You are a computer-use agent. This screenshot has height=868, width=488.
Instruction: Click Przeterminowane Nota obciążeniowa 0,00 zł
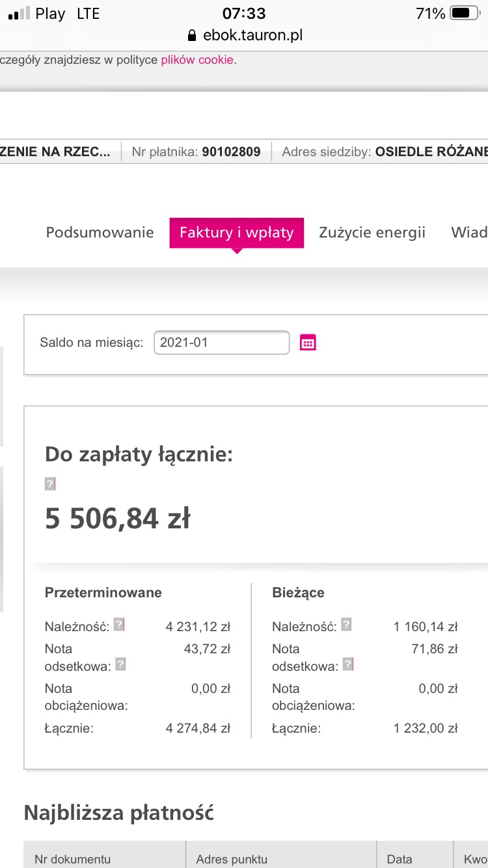point(211,688)
